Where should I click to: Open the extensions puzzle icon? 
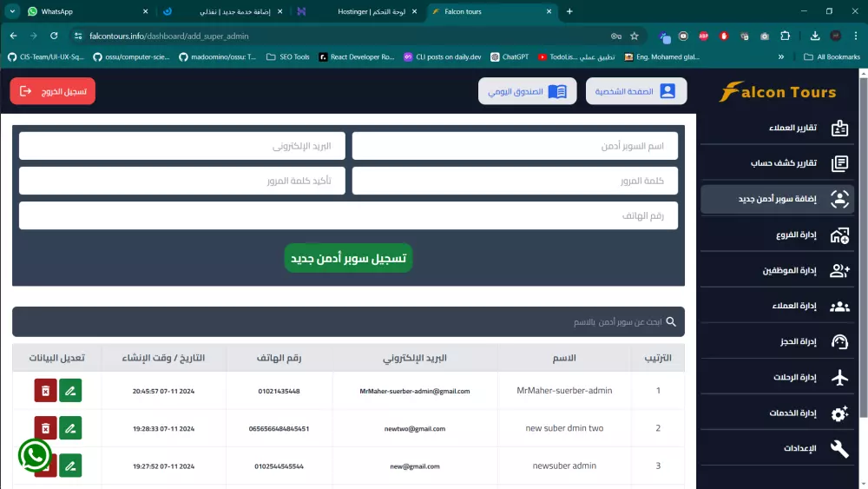pos(785,36)
